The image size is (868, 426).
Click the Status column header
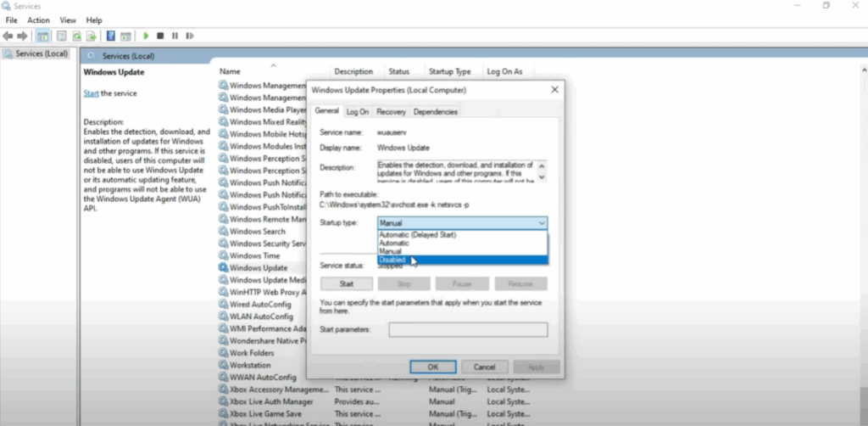tap(398, 71)
